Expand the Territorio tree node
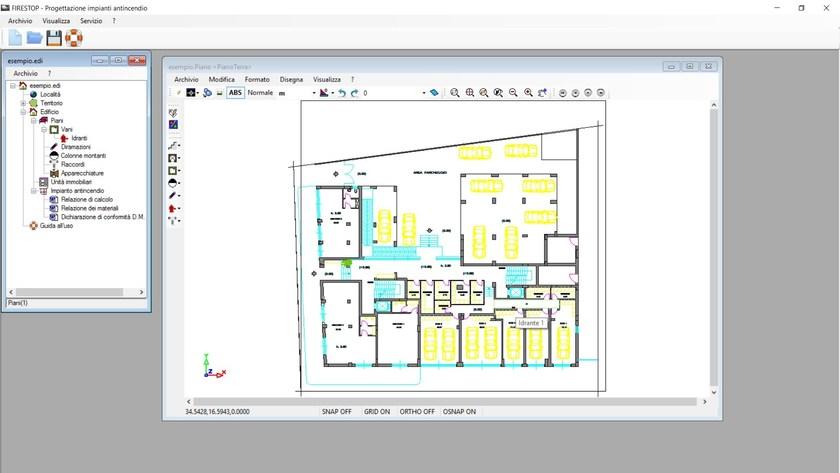The width and height of the screenshot is (840, 473). [23, 103]
